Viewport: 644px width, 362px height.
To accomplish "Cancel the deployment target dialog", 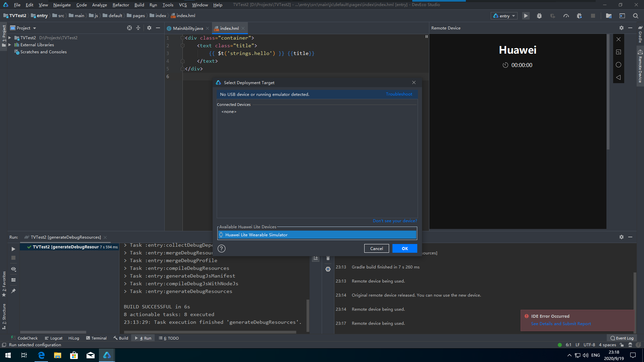I will [x=376, y=248].
